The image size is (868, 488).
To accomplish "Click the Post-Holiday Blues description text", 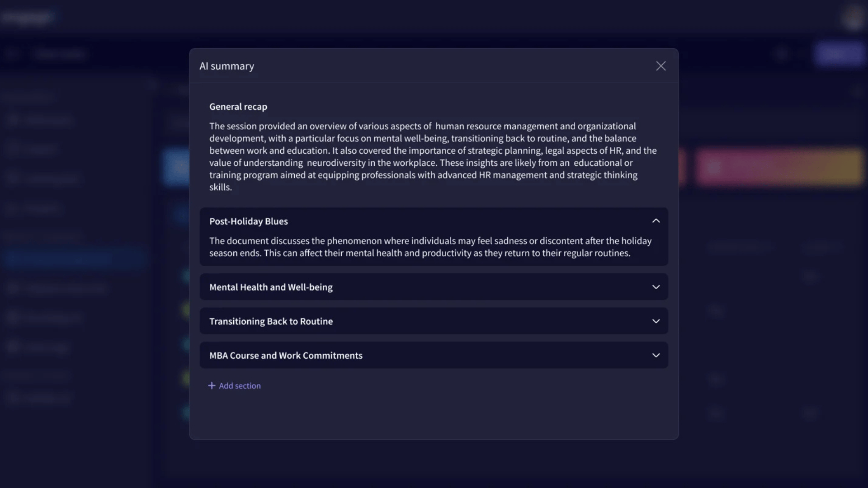I will coord(429,247).
